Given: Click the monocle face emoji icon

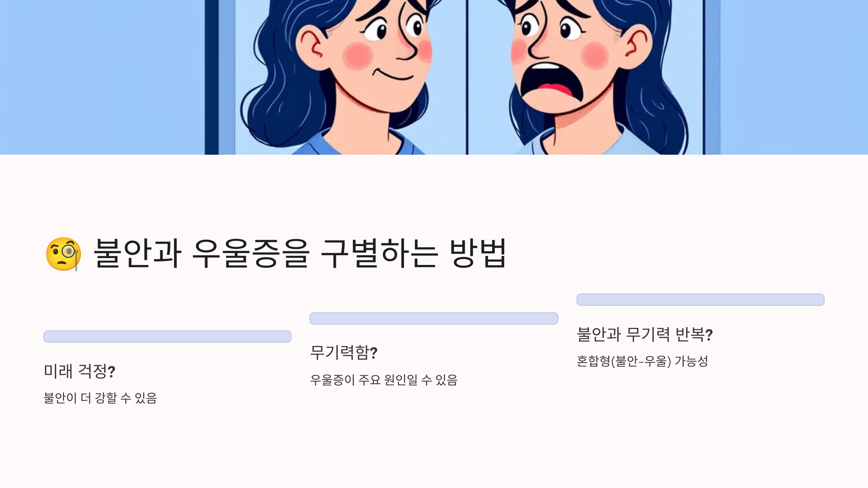Looking at the screenshot, I should coord(63,254).
